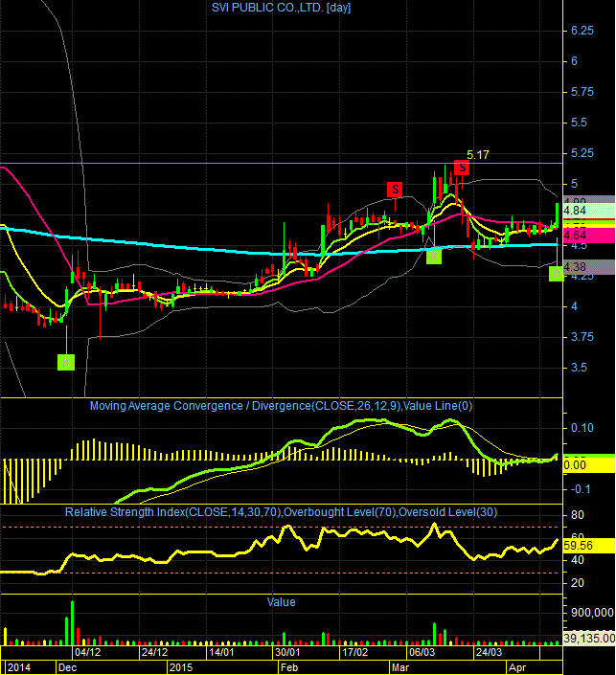Image resolution: width=616 pixels, height=675 pixels.
Task: Click the 59.56 RSI value tag
Action: [x=589, y=546]
